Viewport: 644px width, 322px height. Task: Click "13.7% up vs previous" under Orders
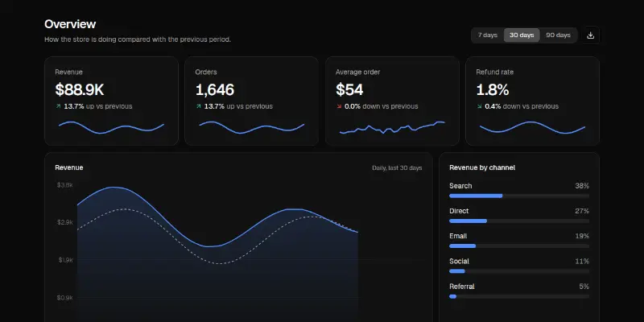tap(238, 106)
